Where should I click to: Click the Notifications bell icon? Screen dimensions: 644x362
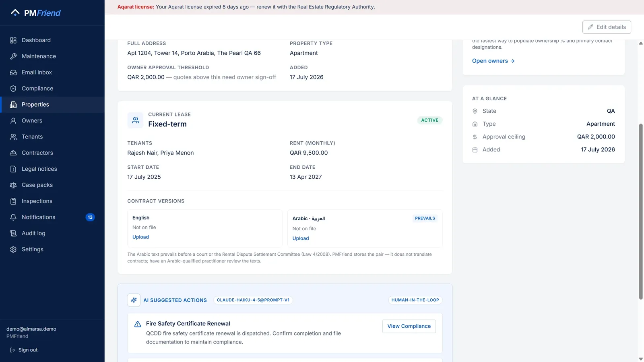(x=13, y=217)
